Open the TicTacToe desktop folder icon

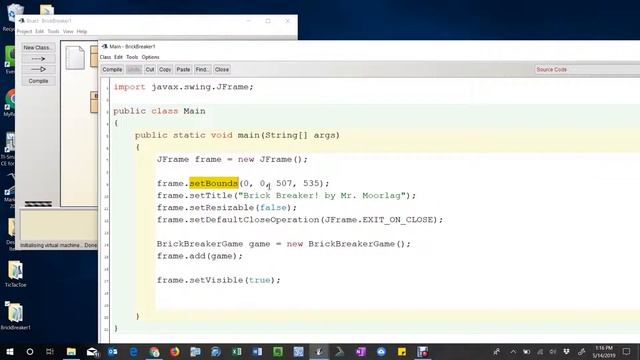tap(16, 274)
